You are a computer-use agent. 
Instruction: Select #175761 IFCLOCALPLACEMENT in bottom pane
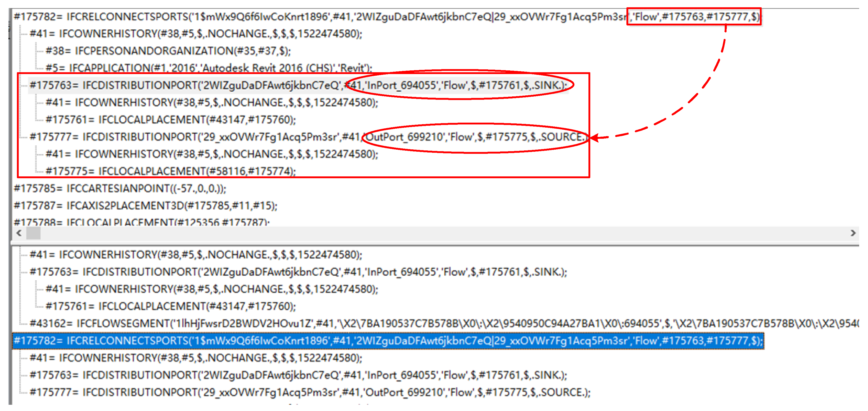click(x=171, y=306)
